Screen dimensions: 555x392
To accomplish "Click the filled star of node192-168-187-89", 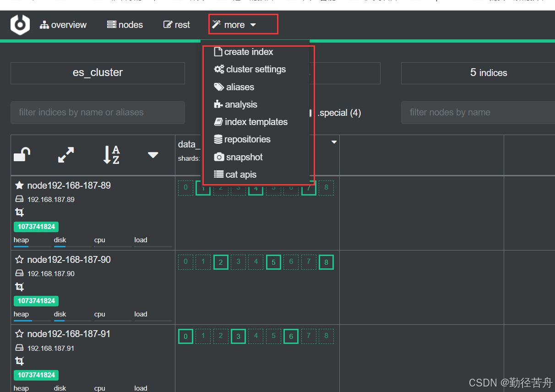I will point(19,185).
